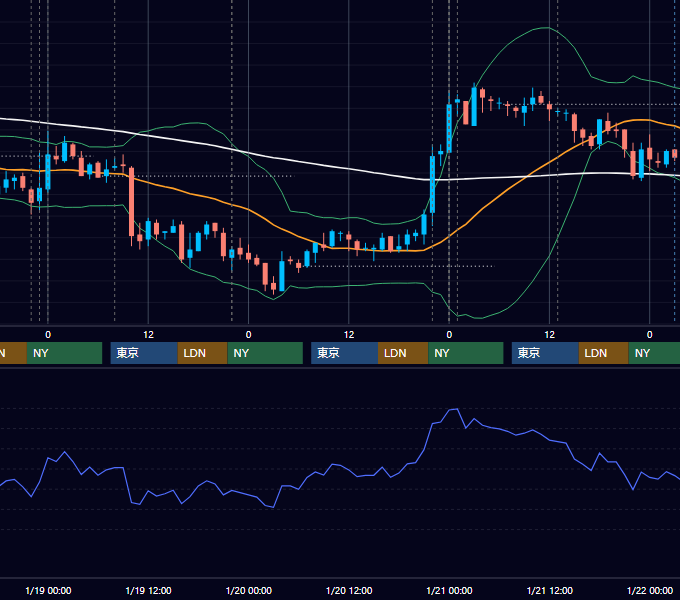Click hour label 0 above 1/21 00:00
The height and width of the screenshot is (600, 680).
[x=449, y=335]
